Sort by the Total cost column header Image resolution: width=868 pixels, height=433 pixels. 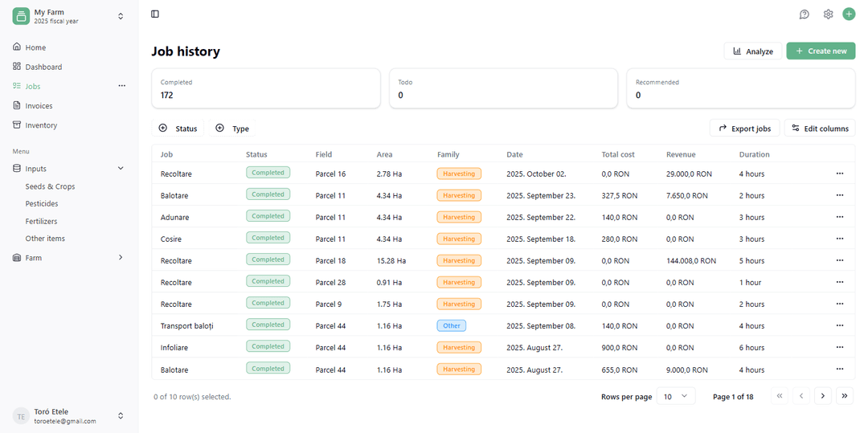point(618,154)
